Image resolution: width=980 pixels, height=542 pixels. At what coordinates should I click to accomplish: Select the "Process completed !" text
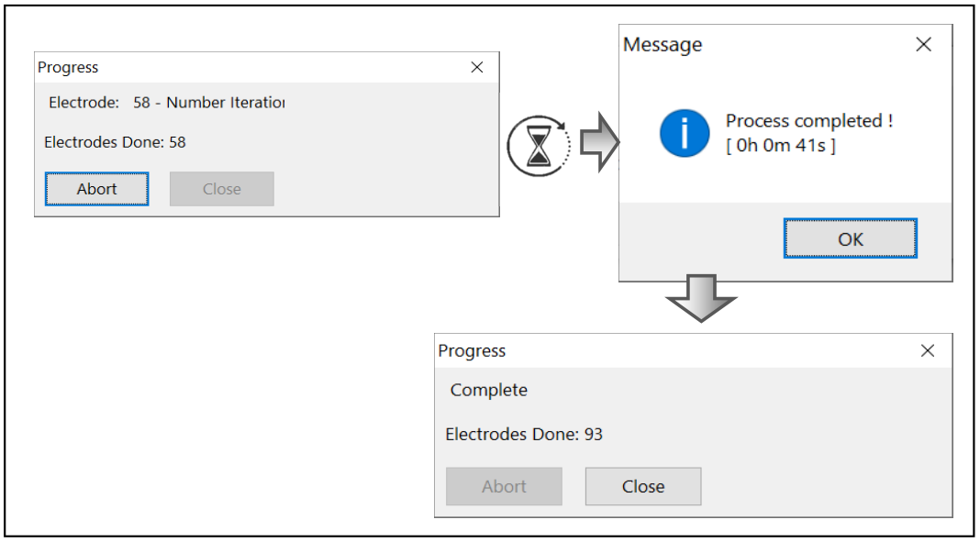coord(809,121)
